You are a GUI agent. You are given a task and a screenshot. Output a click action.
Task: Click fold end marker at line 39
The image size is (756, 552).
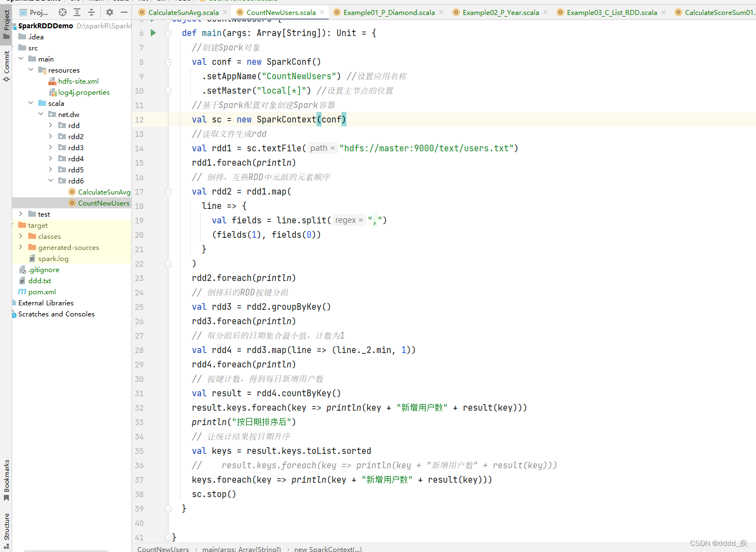coord(168,509)
